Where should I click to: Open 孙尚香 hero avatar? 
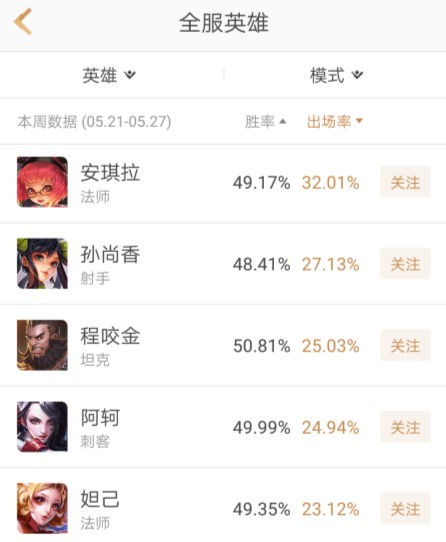point(42,264)
